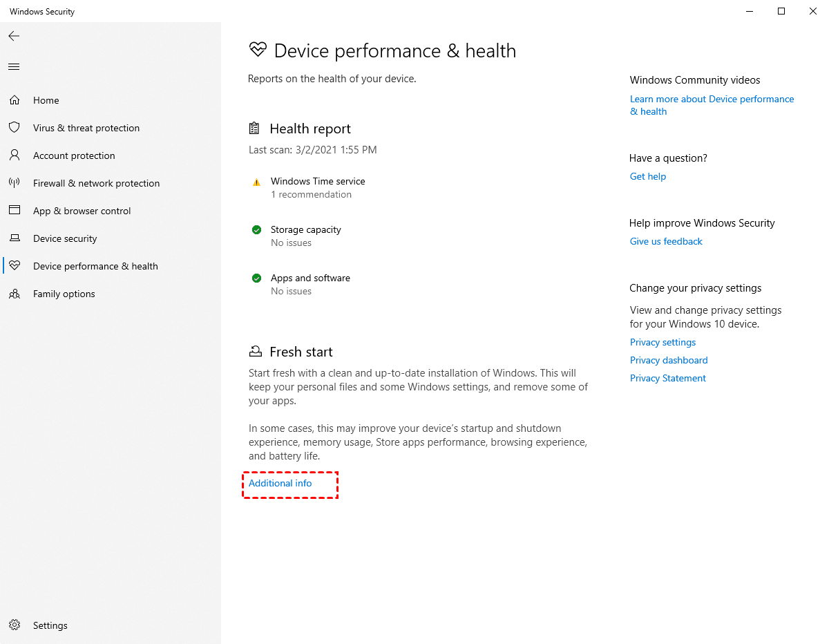Open the Privacy Statement link
Viewport: 829px width, 644px height.
tap(668, 378)
